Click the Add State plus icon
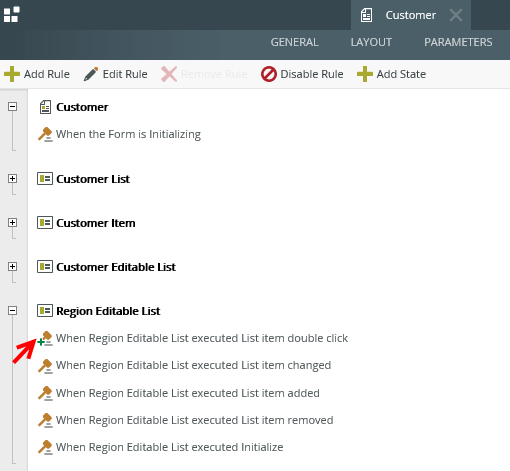 [x=365, y=74]
